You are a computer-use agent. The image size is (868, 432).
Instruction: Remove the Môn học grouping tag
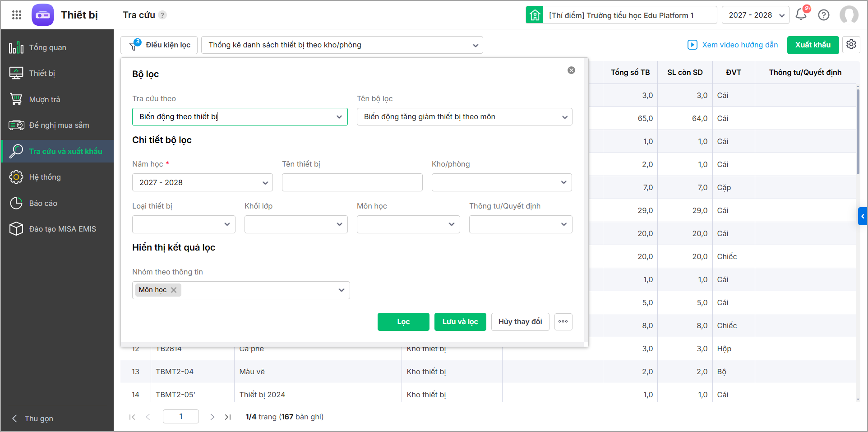coord(174,290)
